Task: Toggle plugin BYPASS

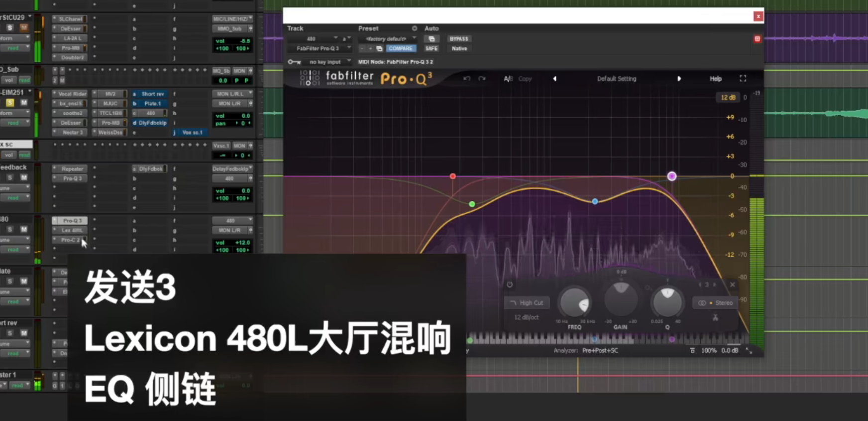Action: [x=458, y=39]
